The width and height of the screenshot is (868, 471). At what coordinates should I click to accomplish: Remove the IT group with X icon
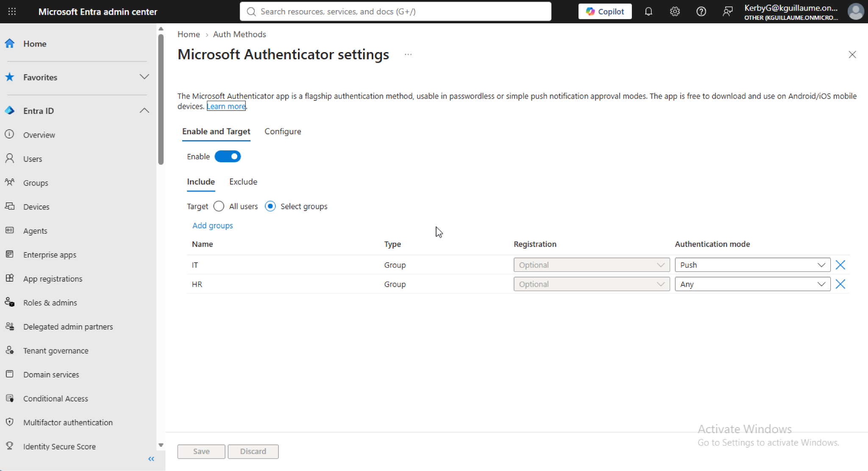tap(840, 265)
